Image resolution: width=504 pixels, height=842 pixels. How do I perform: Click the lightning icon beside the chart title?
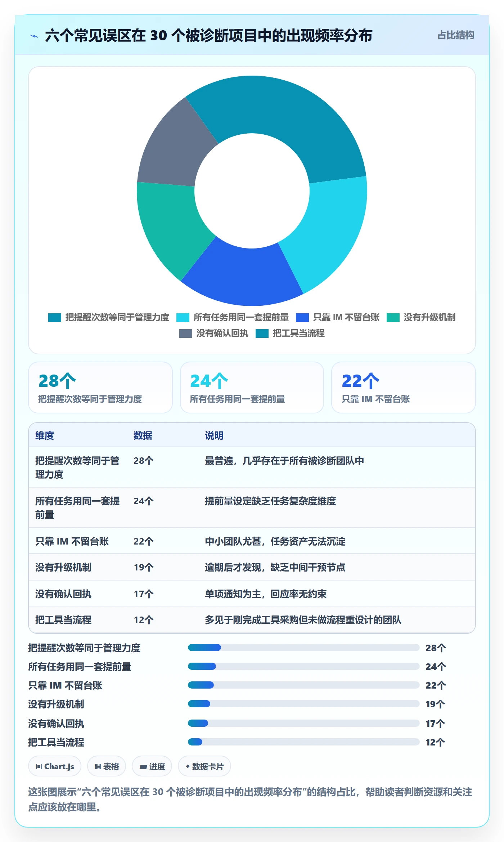pos(34,36)
